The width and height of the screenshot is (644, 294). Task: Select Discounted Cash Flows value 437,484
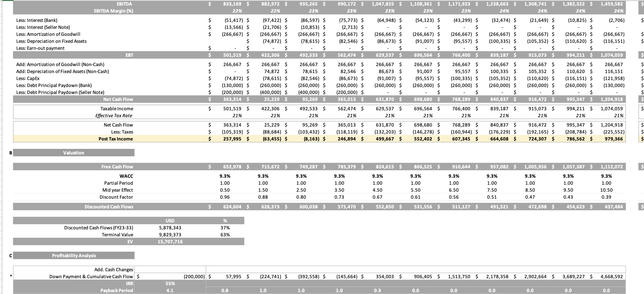pyautogui.click(x=614, y=207)
